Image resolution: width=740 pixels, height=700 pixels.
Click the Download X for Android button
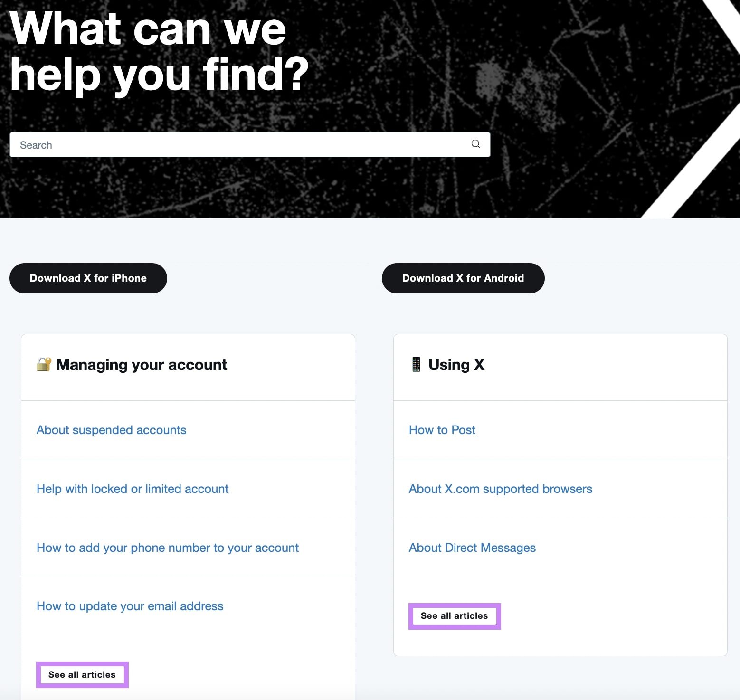tap(463, 278)
